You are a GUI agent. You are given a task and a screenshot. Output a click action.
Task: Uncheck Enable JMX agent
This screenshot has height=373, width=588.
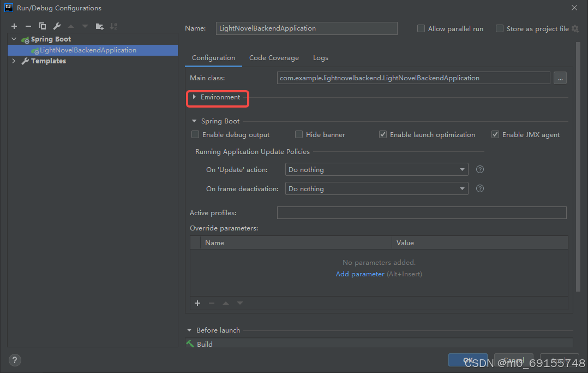[x=495, y=134]
